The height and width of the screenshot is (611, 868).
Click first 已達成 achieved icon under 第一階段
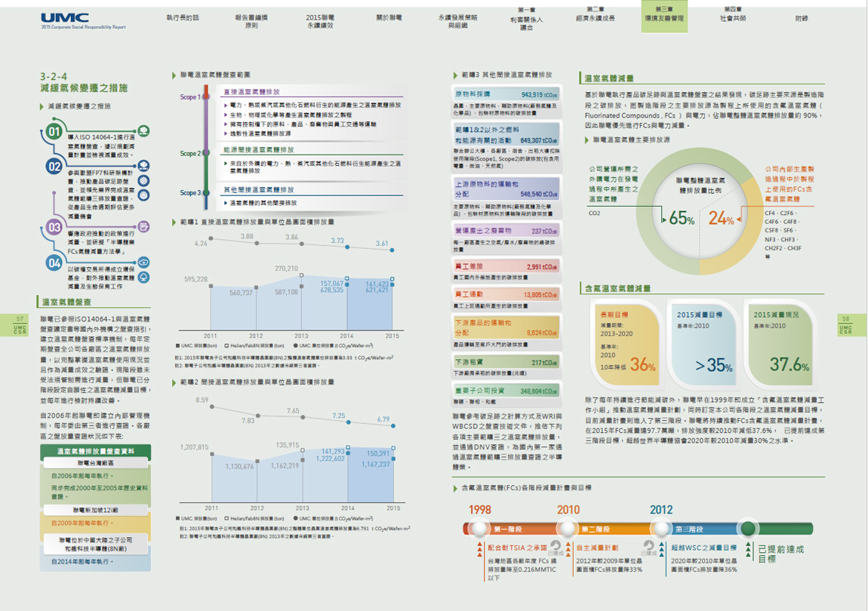point(556,546)
